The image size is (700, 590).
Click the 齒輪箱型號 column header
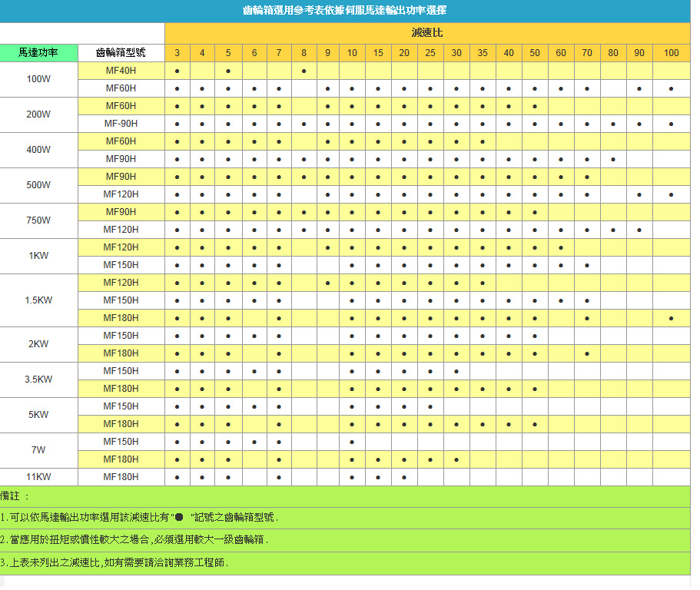click(x=121, y=53)
